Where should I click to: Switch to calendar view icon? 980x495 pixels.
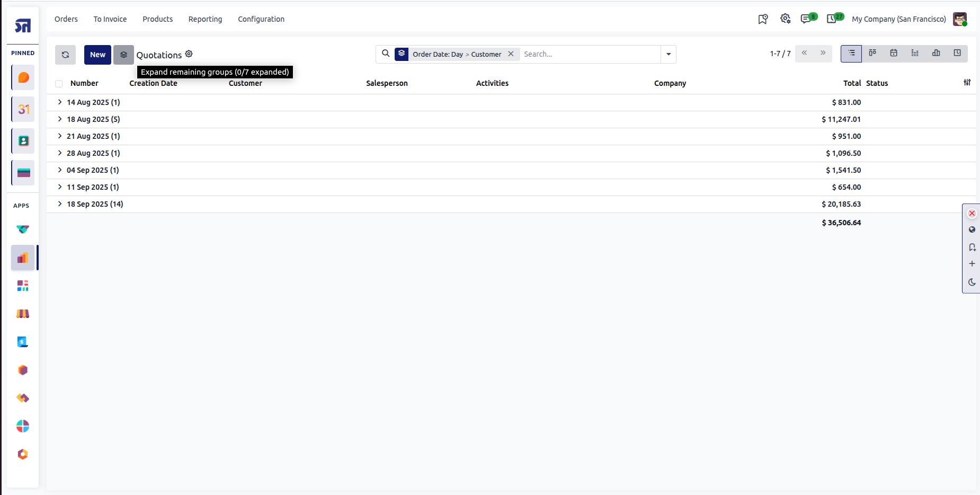(x=894, y=54)
